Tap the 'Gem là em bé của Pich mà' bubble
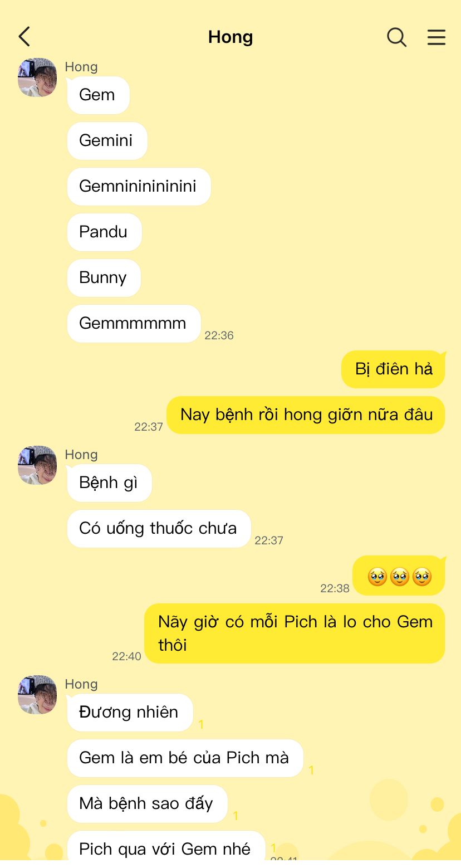Viewport: 461px width, 868px height. point(185,758)
